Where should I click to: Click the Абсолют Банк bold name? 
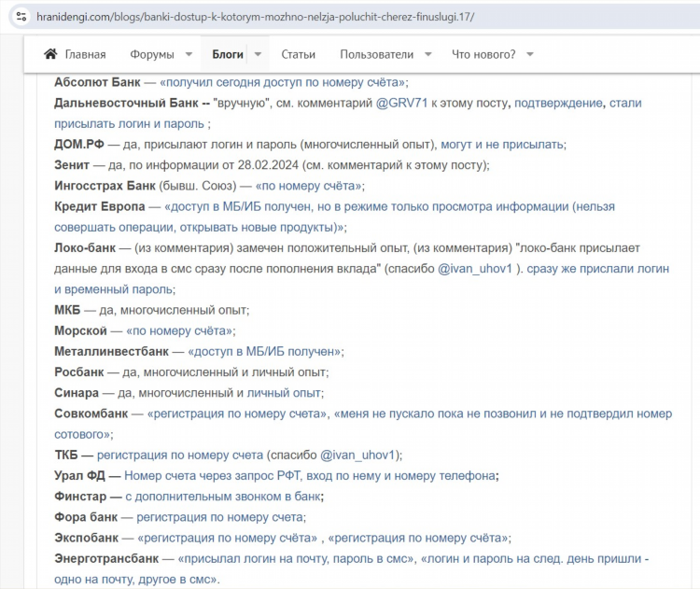(97, 82)
